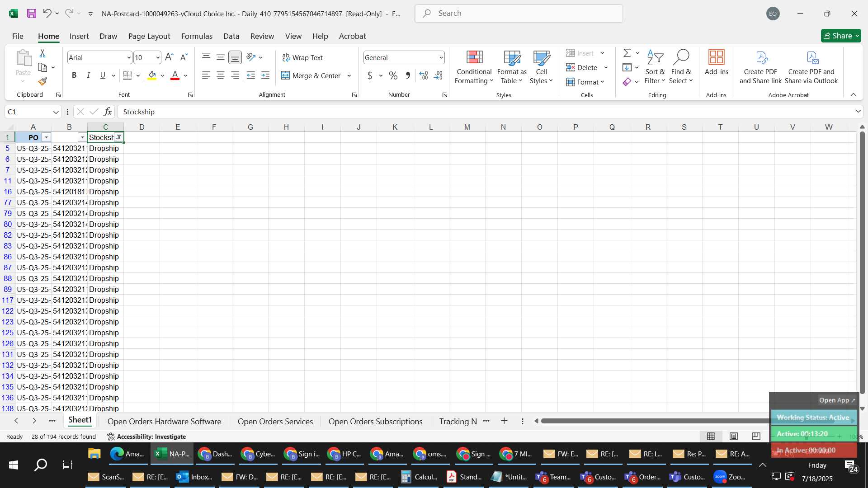868x488 pixels.
Task: Open the Name Box dropdown arrow
Action: pyautogui.click(x=56, y=112)
